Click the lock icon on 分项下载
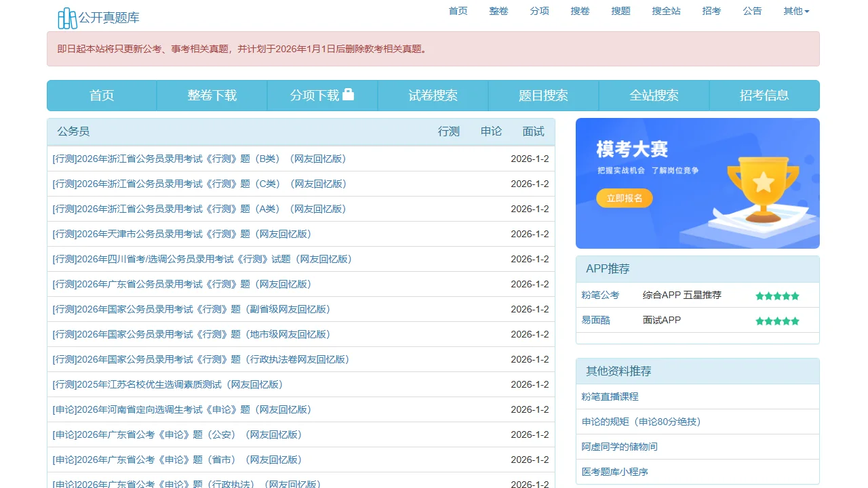The width and height of the screenshot is (868, 488). [x=348, y=95]
